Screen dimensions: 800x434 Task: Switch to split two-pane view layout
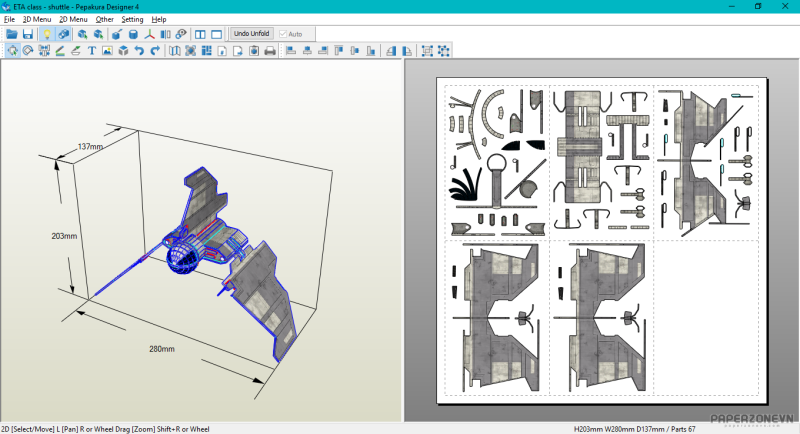(x=200, y=34)
